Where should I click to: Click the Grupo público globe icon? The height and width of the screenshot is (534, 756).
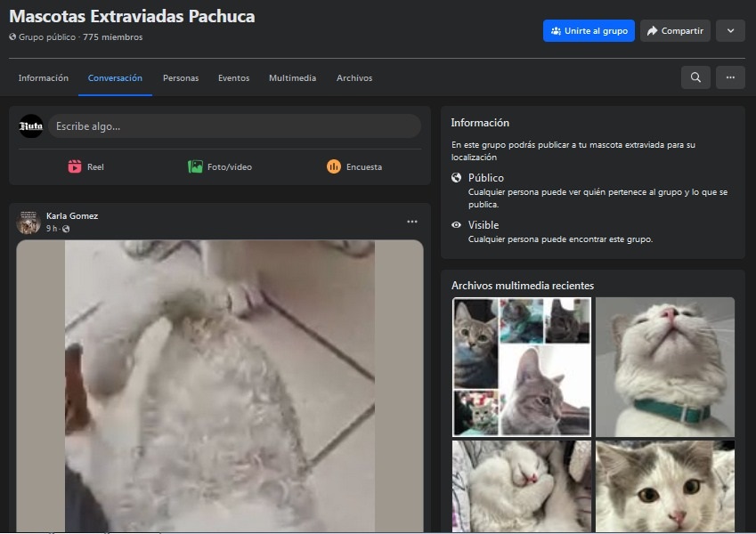(x=12, y=36)
